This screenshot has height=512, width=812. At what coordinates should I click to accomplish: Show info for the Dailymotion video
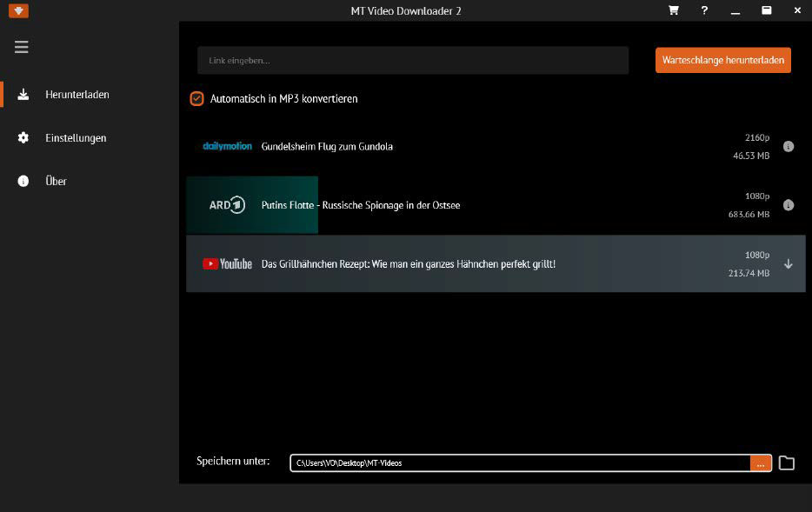[789, 146]
